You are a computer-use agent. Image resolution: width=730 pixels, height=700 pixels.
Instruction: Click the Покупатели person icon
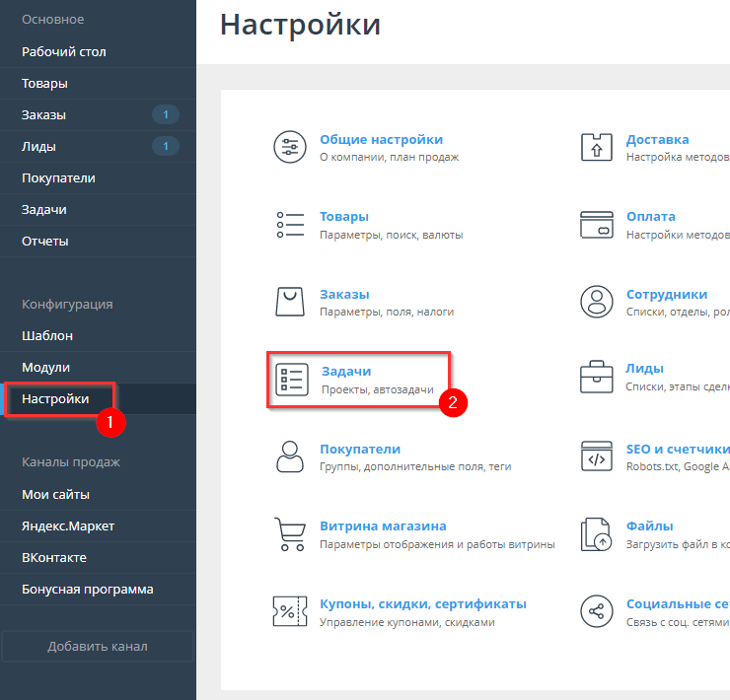(290, 456)
